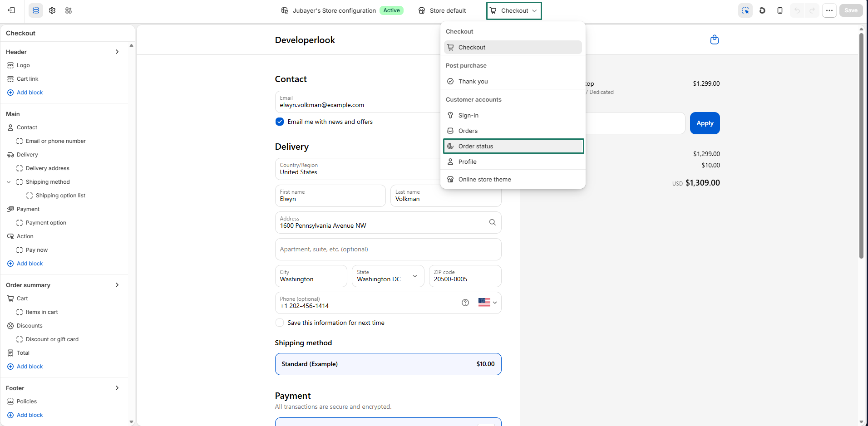The image size is (868, 426).
Task: Open the Apps grid icon
Action: pos(69,10)
